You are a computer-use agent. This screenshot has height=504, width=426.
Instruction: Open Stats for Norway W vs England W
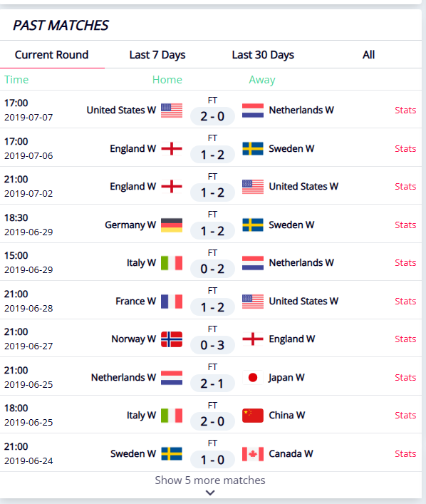point(405,339)
